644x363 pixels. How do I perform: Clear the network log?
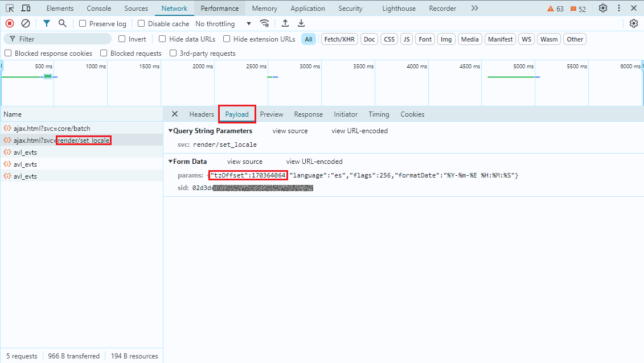pyautogui.click(x=26, y=23)
